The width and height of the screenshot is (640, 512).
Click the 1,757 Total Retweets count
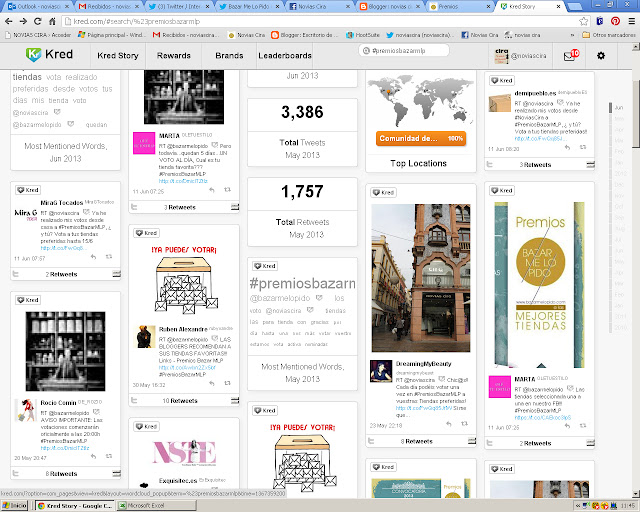(x=302, y=191)
